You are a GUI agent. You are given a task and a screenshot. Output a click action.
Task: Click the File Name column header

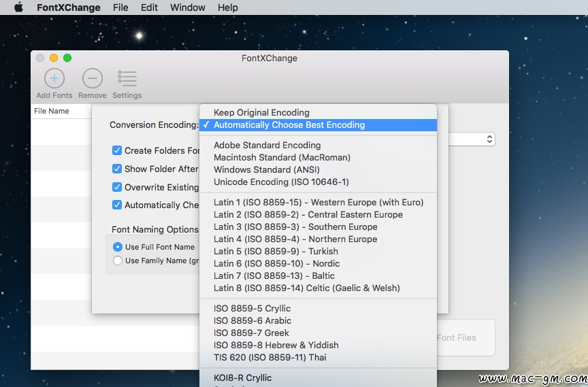[x=51, y=111]
